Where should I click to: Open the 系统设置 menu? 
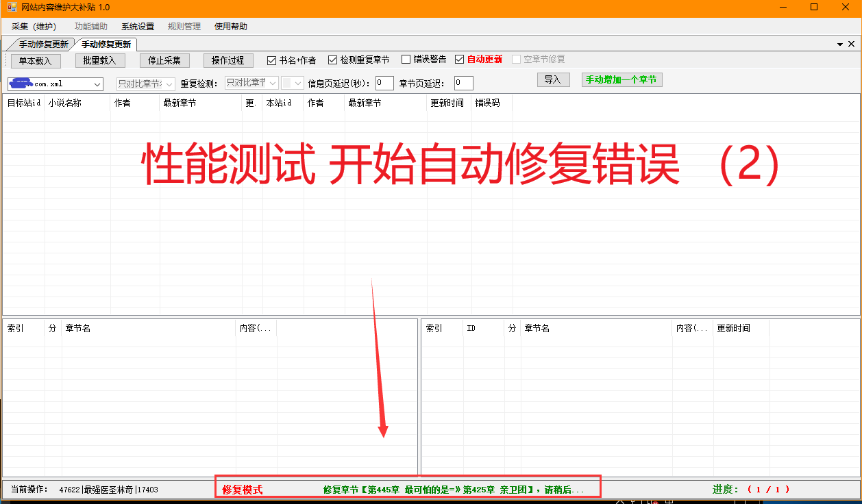pos(138,27)
